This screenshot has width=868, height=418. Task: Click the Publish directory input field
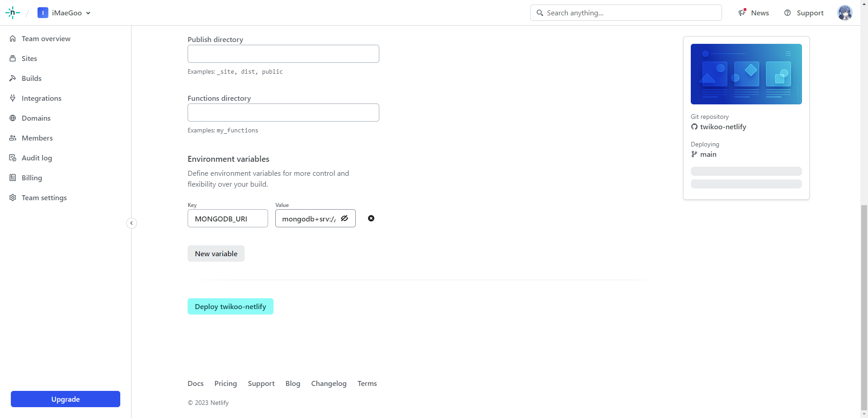point(283,53)
